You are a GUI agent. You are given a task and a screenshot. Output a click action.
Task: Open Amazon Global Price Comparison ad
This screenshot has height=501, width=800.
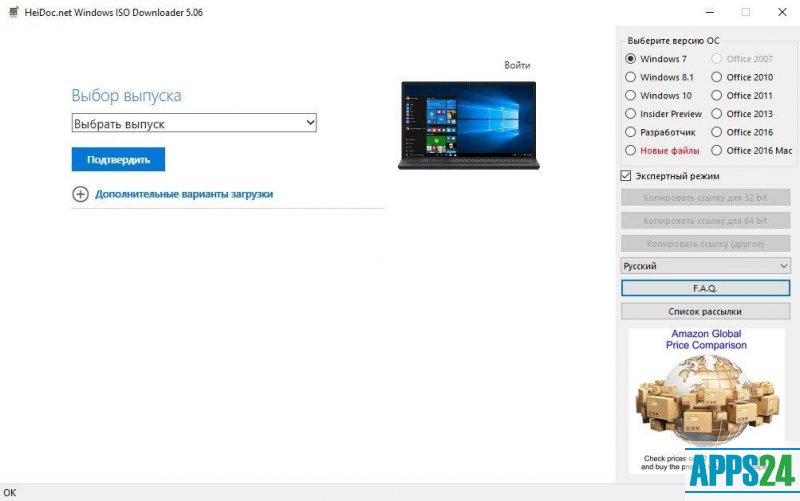click(x=706, y=398)
